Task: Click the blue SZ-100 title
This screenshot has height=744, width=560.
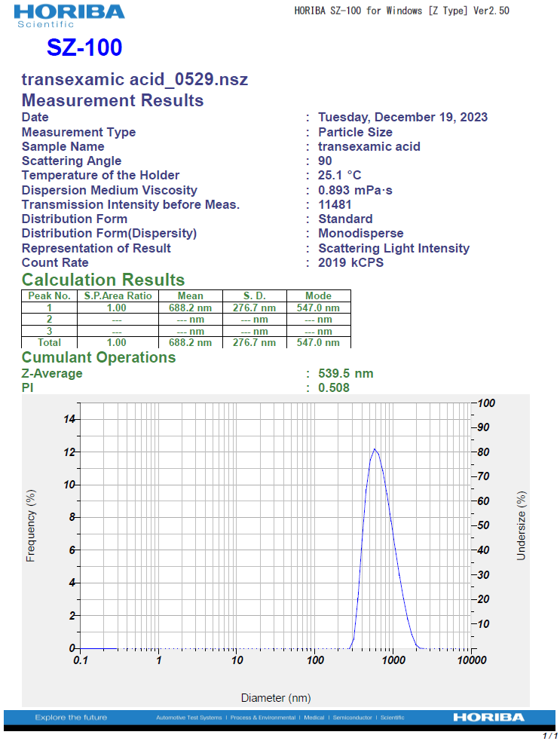Action: click(84, 47)
